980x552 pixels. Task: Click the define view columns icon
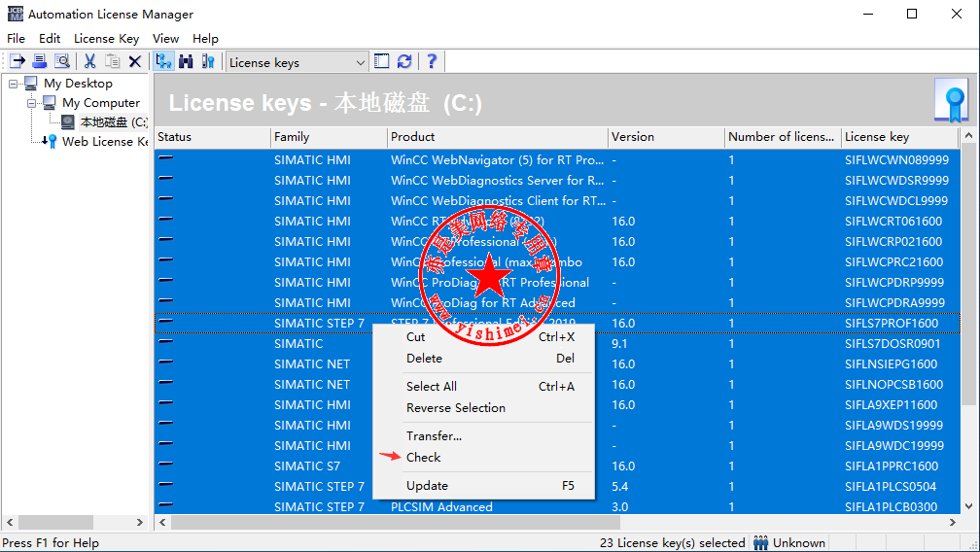(x=381, y=61)
